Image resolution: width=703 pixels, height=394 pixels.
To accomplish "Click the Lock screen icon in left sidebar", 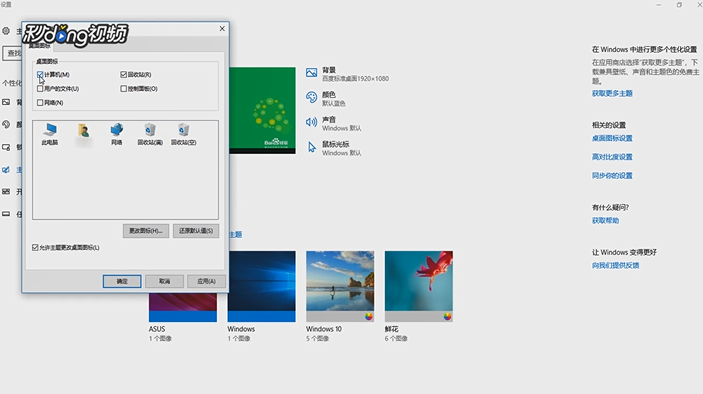I will (x=6, y=147).
